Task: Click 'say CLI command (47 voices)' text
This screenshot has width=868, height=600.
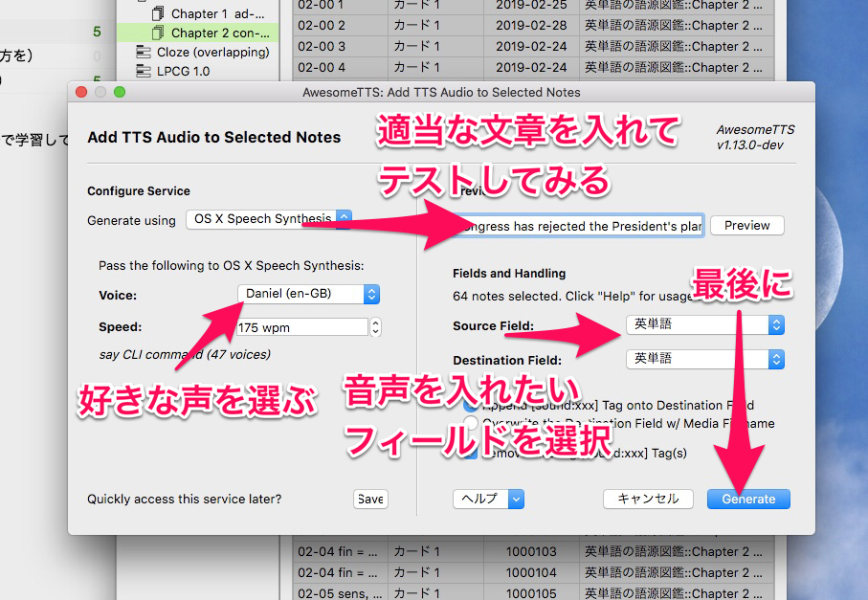Action: [x=185, y=354]
